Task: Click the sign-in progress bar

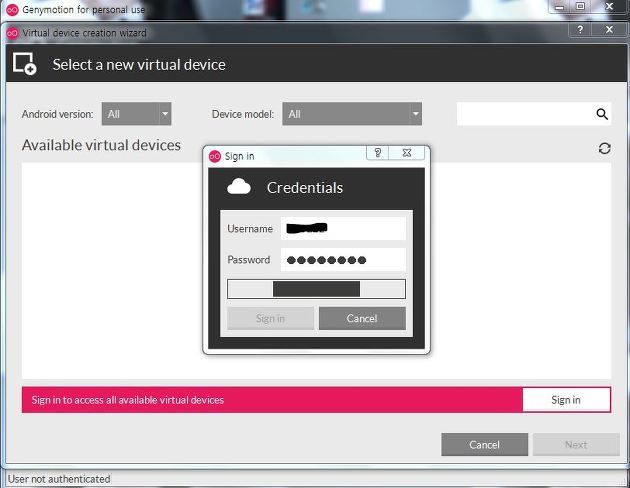Action: click(316, 289)
